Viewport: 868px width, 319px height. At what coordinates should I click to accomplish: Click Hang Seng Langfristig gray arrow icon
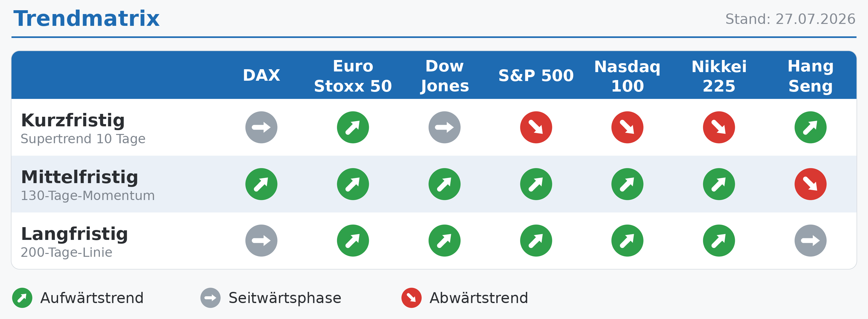click(x=810, y=241)
